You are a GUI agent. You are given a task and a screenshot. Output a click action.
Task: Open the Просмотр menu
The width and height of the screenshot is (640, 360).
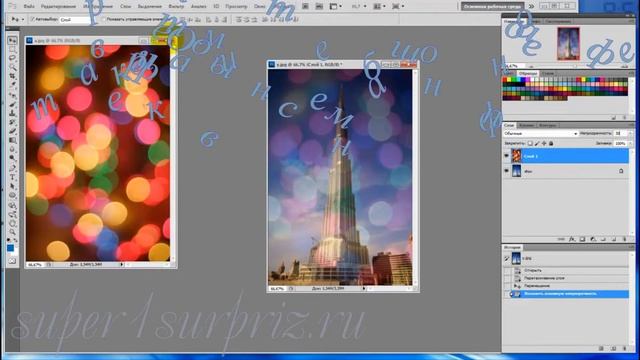[236, 7]
